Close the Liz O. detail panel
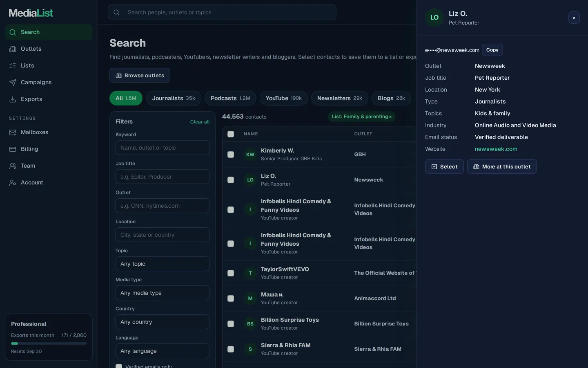This screenshot has width=588, height=368. [574, 18]
